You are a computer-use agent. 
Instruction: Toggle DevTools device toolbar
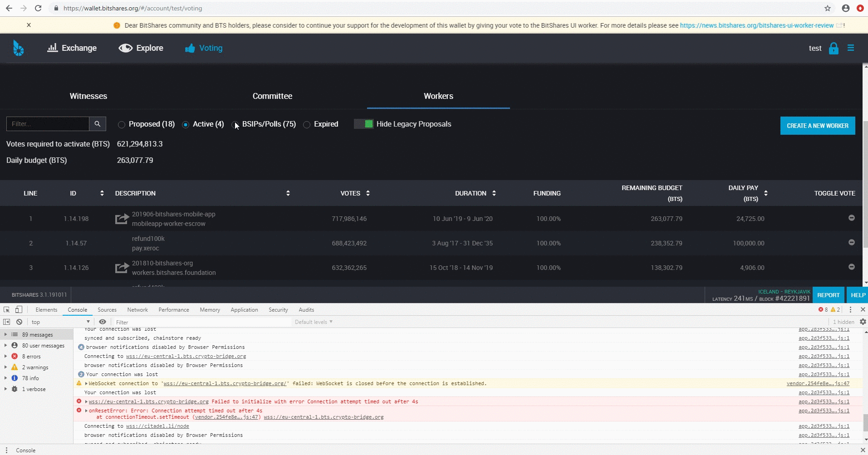coord(19,309)
